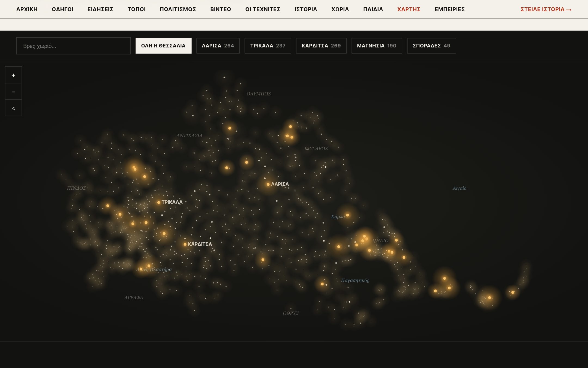Image resolution: width=588 pixels, height=368 pixels.
Task: Filter map by ΣΠΟΡΑΔΕΣ 49
Action: pyautogui.click(x=431, y=46)
